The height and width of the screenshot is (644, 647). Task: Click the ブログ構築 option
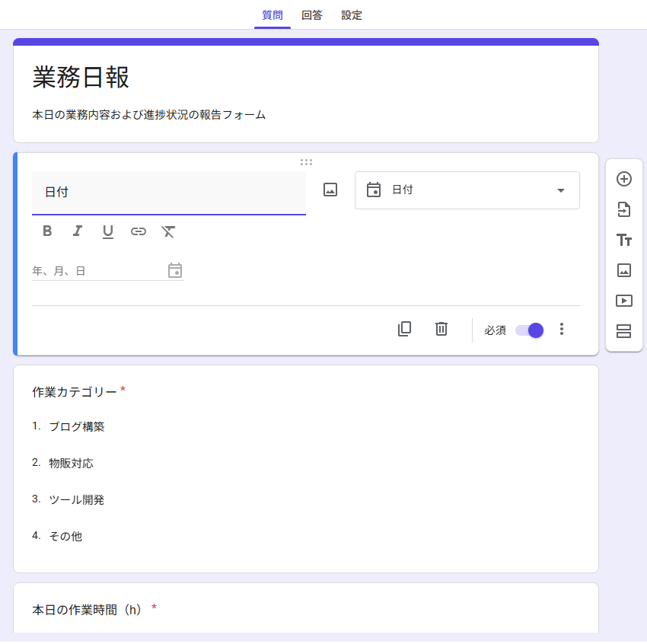(x=77, y=426)
